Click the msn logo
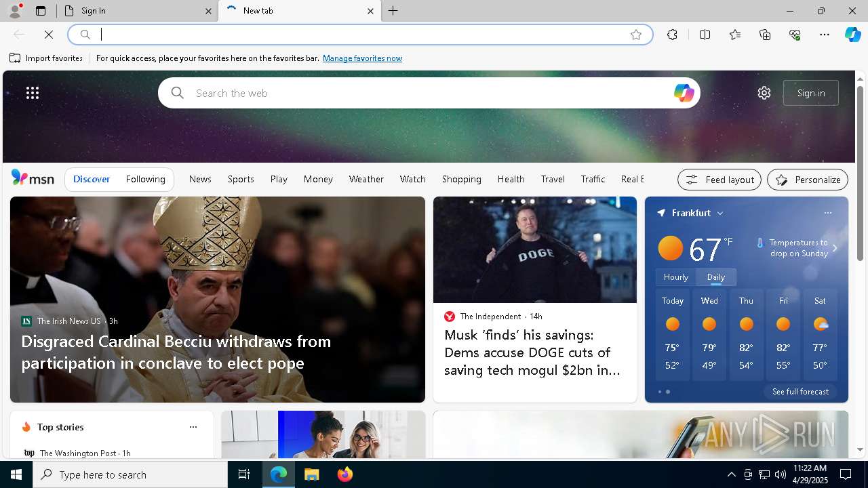Image resolution: width=868 pixels, height=488 pixels. 33,178
